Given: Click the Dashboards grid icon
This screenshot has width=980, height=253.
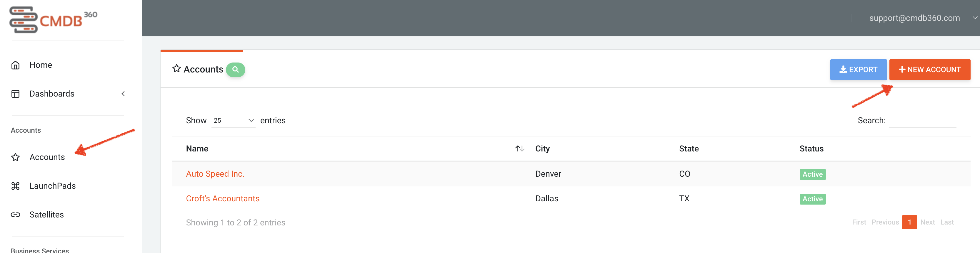Looking at the screenshot, I should click(x=15, y=94).
